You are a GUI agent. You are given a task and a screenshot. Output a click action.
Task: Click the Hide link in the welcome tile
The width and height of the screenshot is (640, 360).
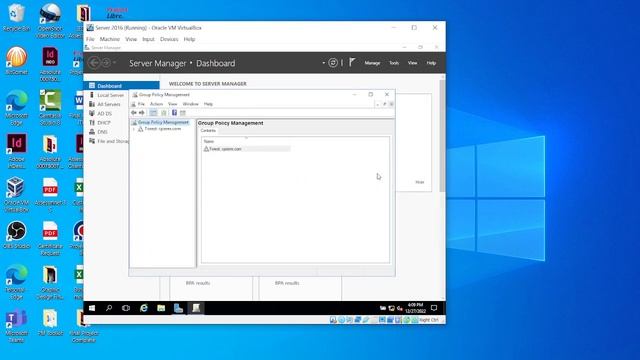click(420, 182)
